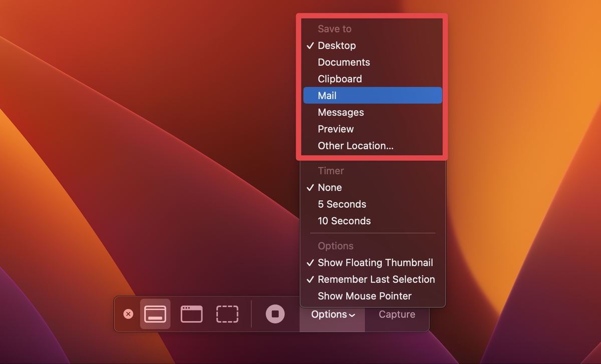The width and height of the screenshot is (601, 364).
Task: Choose Messages as the save destination
Action: (341, 112)
